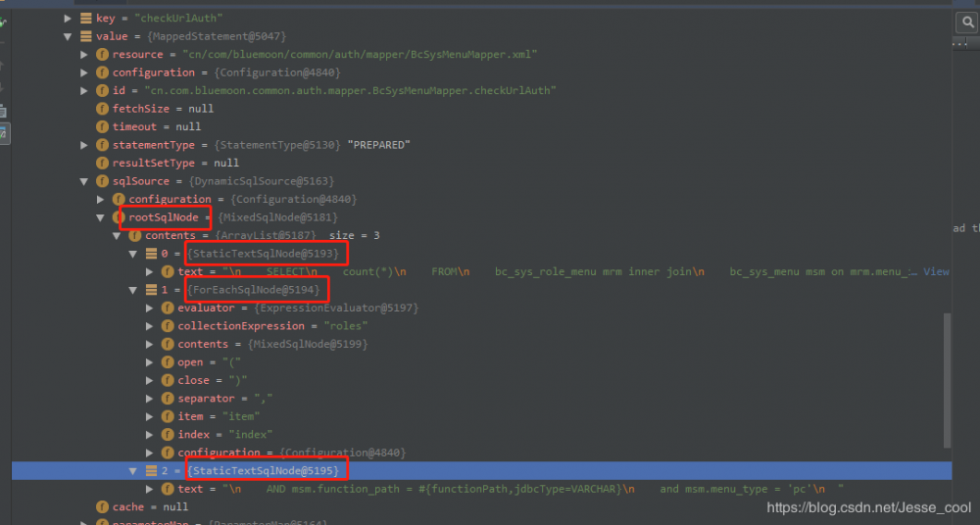Expand the text row starting with SELECT
The width and height of the screenshot is (980, 525).
coord(149,272)
